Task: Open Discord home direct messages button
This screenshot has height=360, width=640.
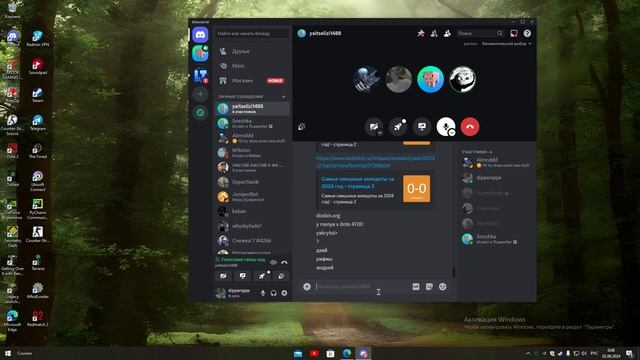Action: click(x=200, y=35)
